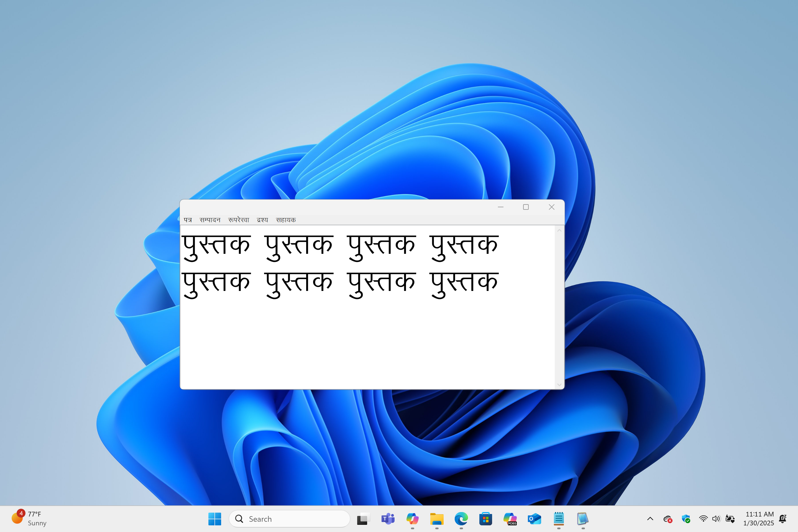Viewport: 798px width, 532px height.
Task: Open the रूपरेखा menu
Action: [239, 220]
